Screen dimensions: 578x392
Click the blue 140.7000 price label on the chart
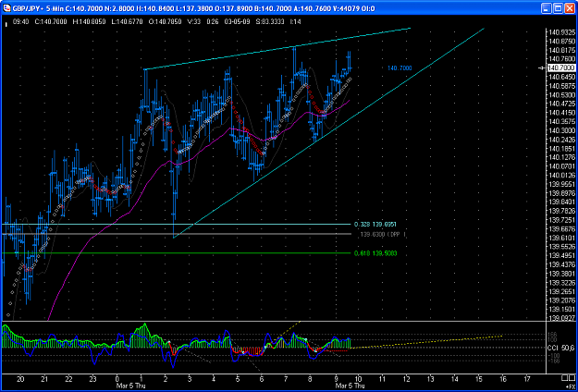400,67
